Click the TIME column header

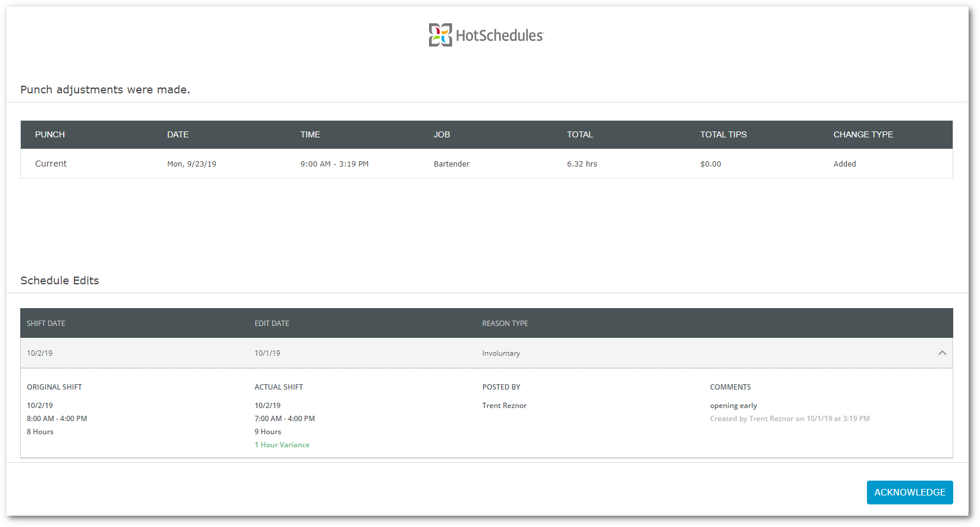[x=310, y=134]
